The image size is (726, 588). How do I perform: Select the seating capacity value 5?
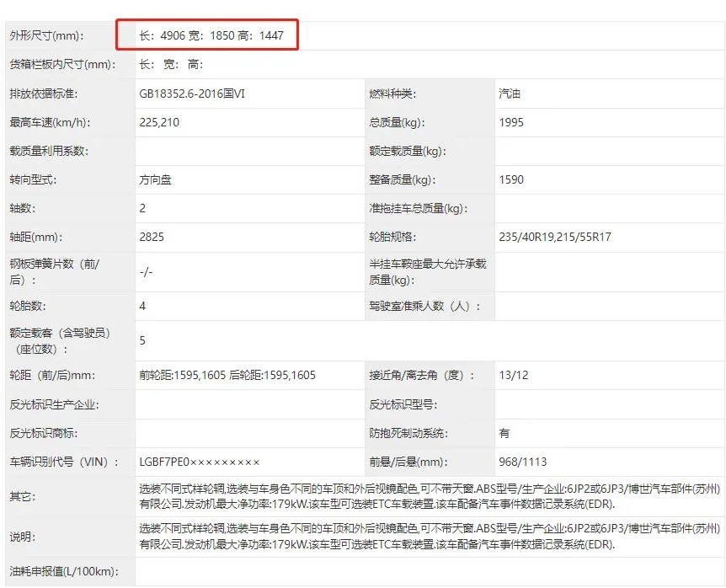142,340
